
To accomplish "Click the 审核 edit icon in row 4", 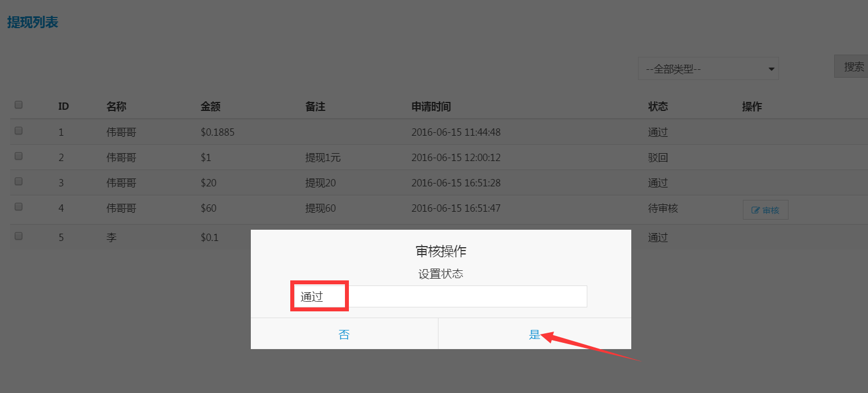I will (x=756, y=211).
